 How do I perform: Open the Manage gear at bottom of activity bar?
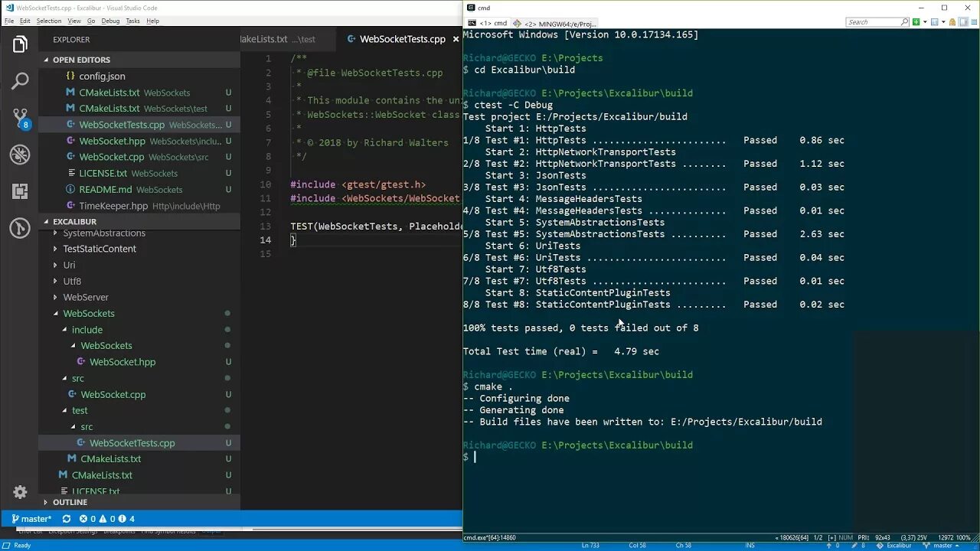pos(20,492)
